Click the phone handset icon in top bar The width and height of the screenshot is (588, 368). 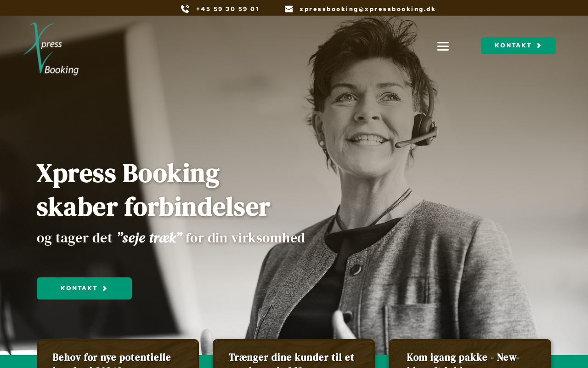pos(185,9)
